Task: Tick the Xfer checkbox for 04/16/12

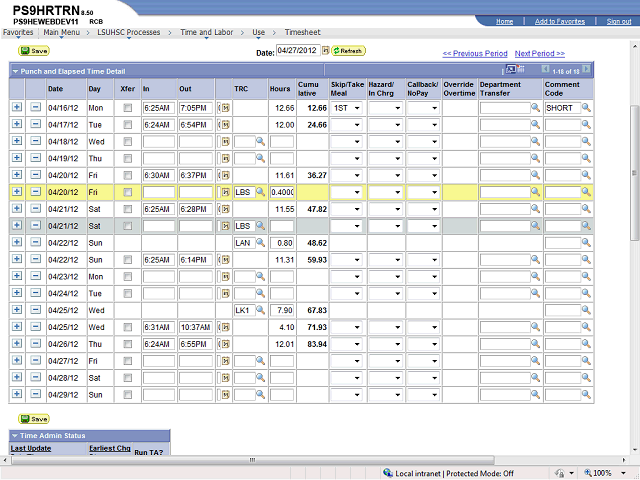Action: pyautogui.click(x=128, y=107)
